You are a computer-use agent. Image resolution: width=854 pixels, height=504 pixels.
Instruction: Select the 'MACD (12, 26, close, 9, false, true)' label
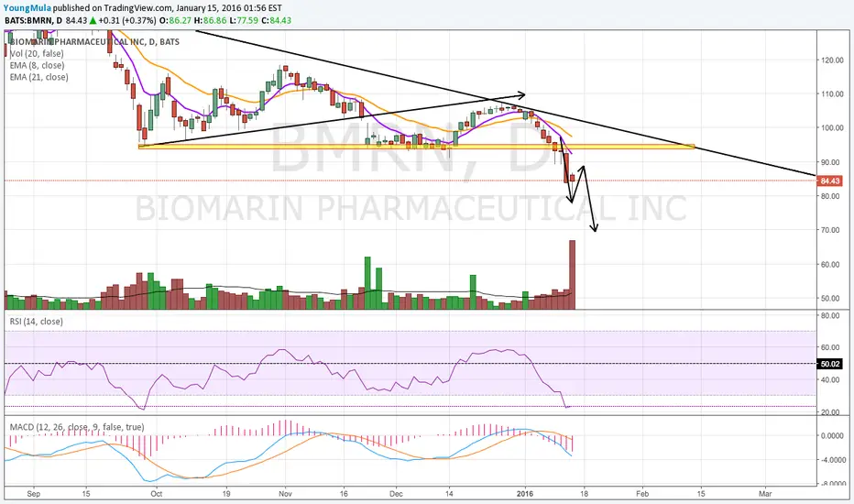pos(77,427)
